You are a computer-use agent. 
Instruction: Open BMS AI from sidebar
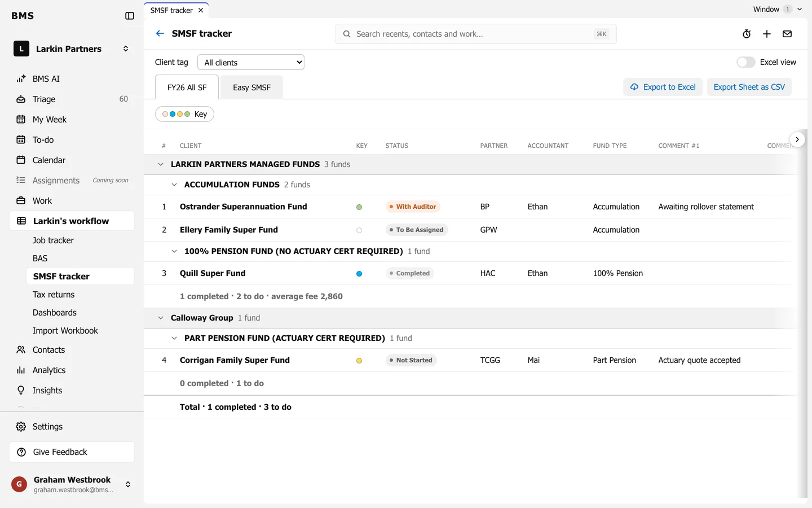pyautogui.click(x=72, y=79)
